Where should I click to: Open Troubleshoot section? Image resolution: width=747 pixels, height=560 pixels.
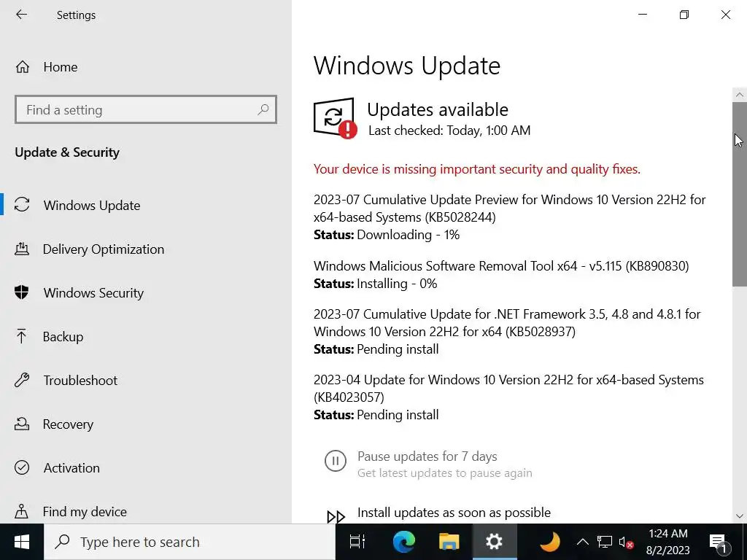tap(146, 380)
